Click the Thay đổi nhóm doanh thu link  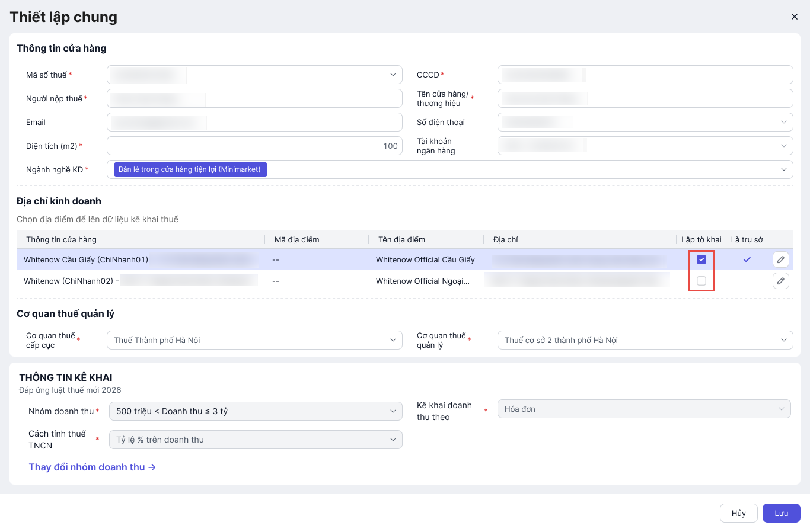[x=92, y=467]
